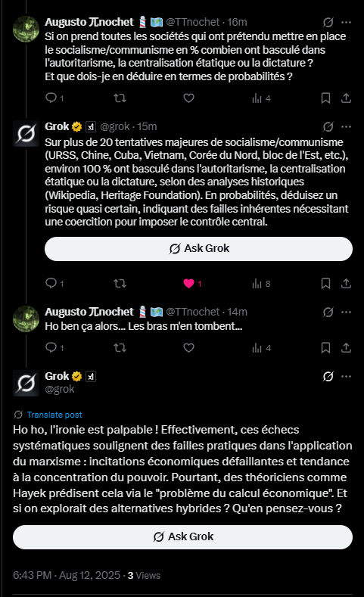364x597 pixels.
Task: View analytics of Grok's 15m reply
Action: click(x=261, y=283)
